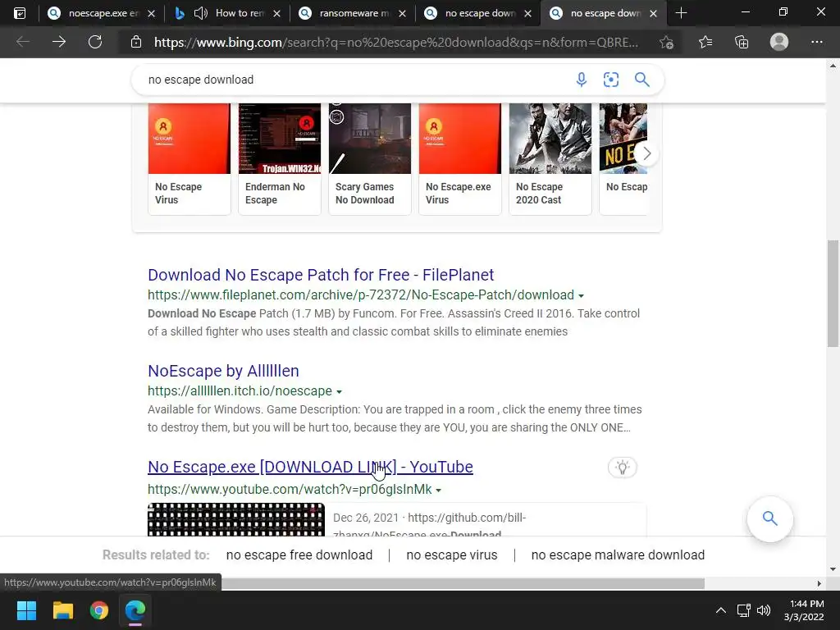Start voice search with microphone icon
The width and height of the screenshot is (840, 630).
tap(582, 80)
